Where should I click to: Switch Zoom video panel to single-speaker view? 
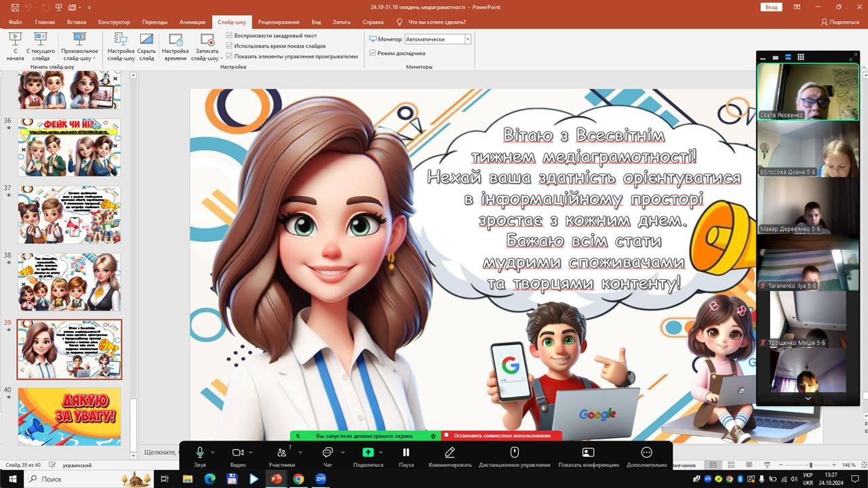776,58
